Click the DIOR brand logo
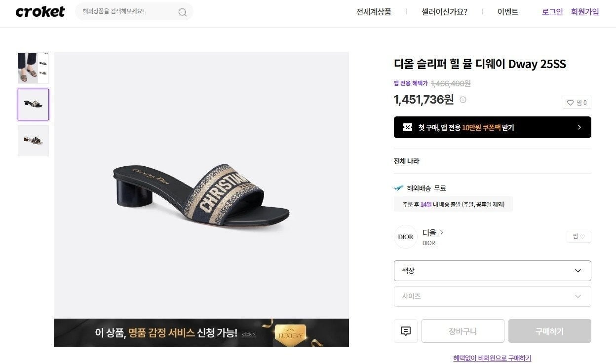 pos(406,237)
